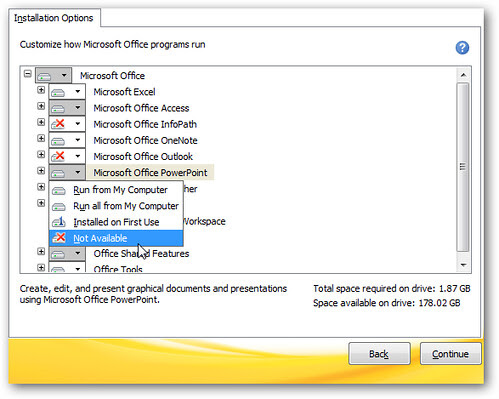499x399 pixels.
Task: Open install dropdown arrow for Microsoft Office Outlook
Action: pyautogui.click(x=78, y=156)
